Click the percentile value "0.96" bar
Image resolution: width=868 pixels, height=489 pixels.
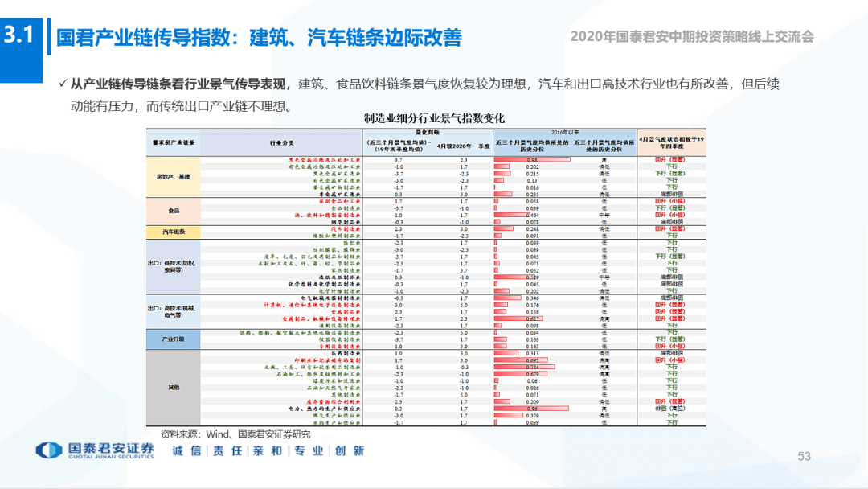pos(531,409)
